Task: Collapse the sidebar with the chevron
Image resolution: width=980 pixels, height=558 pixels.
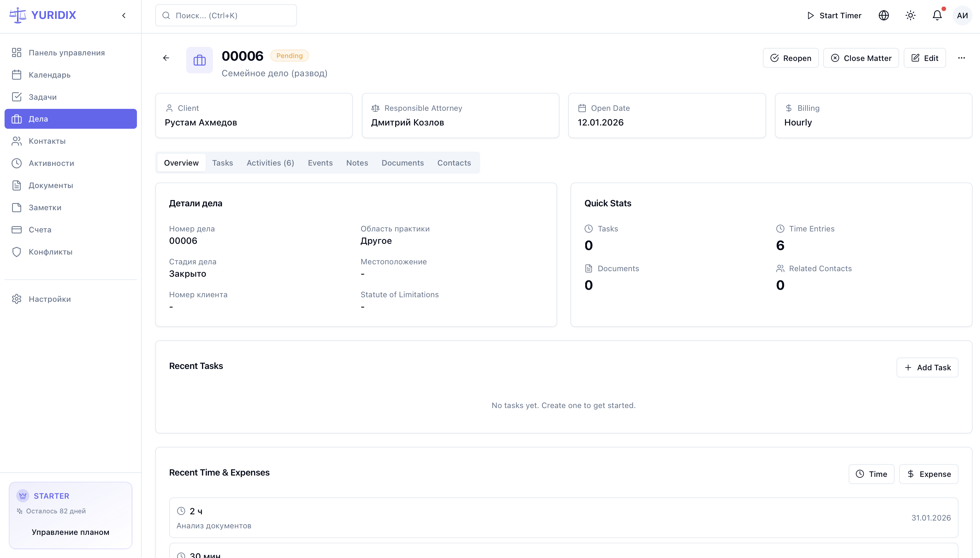Action: tap(124, 15)
